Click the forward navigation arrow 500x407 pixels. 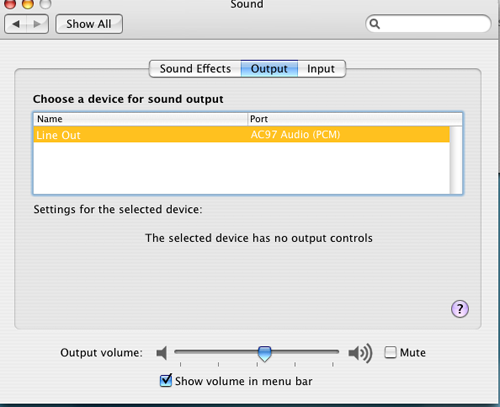click(37, 24)
